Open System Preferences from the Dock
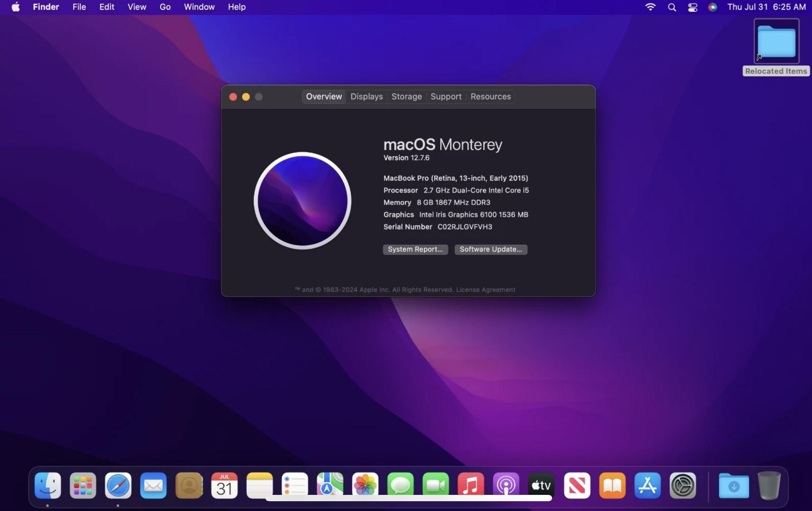 pos(683,485)
